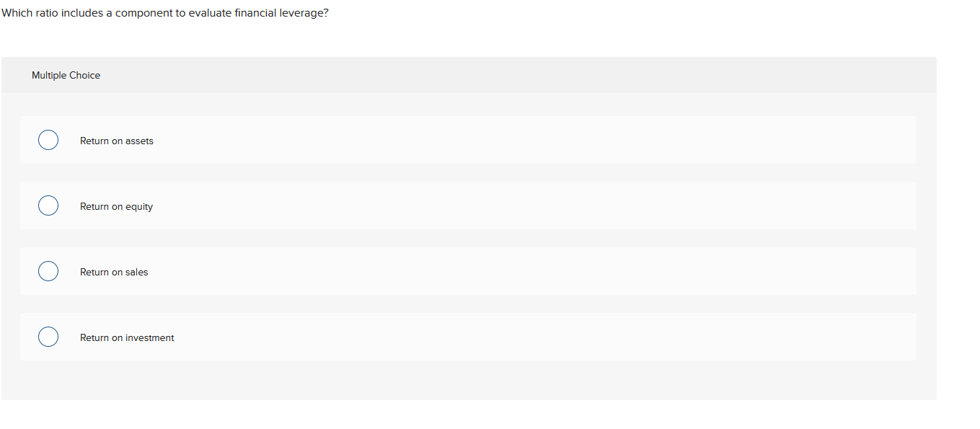Image resolution: width=980 pixels, height=429 pixels.
Task: Click the first answer option row
Action: click(469, 140)
